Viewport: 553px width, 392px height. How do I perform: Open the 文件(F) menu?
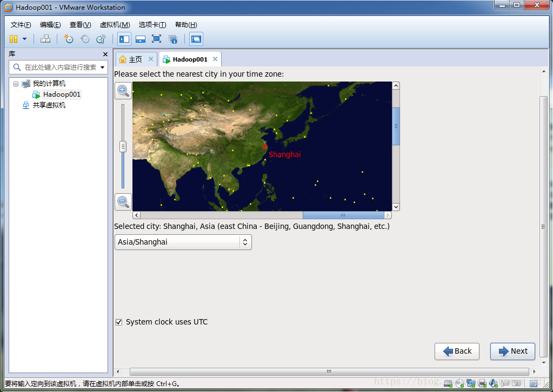21,25
